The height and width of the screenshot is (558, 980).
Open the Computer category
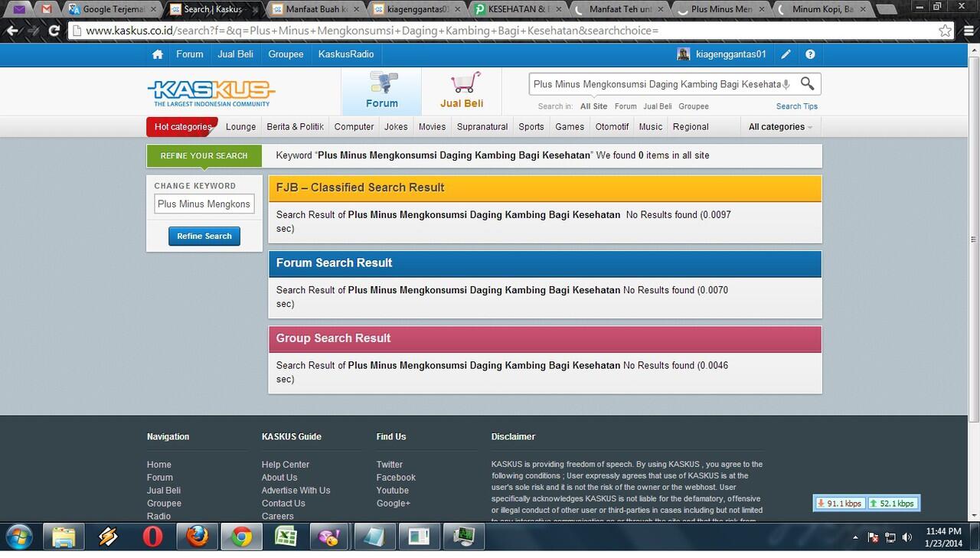click(x=354, y=127)
